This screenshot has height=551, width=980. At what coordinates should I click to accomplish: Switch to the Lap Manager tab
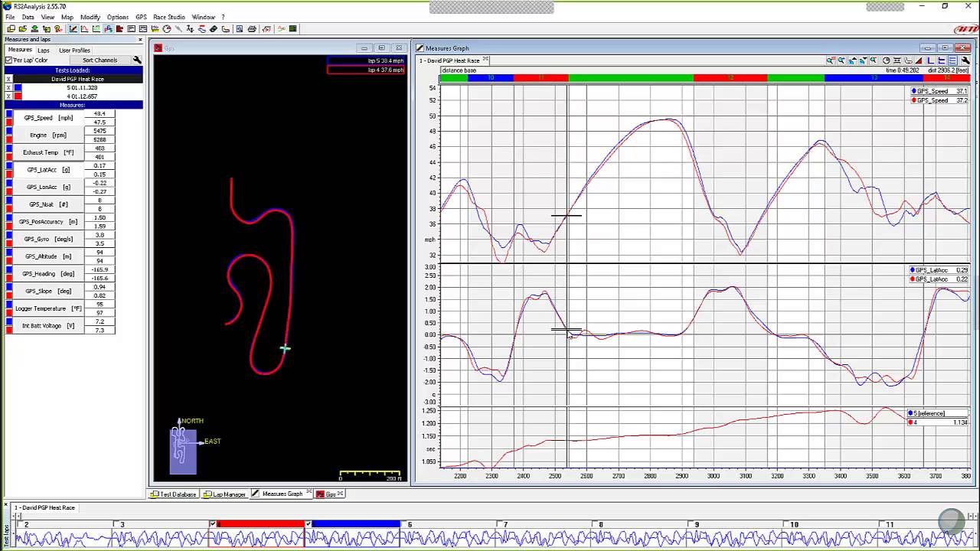[x=224, y=494]
